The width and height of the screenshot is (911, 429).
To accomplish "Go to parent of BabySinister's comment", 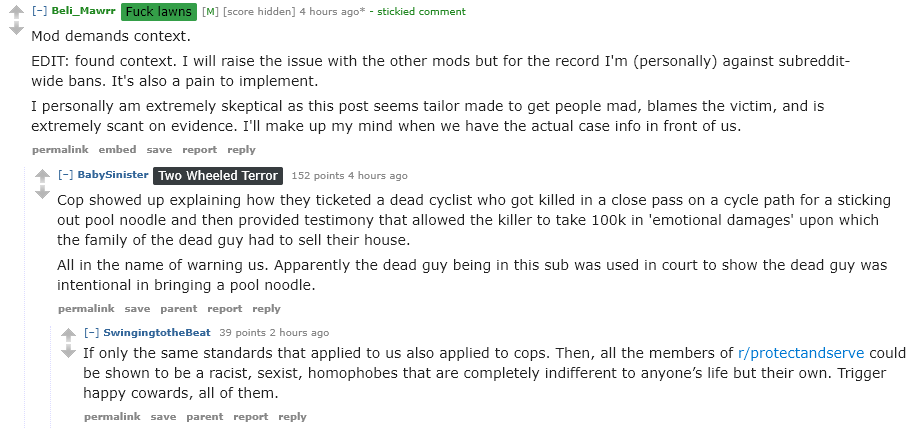I will [179, 309].
